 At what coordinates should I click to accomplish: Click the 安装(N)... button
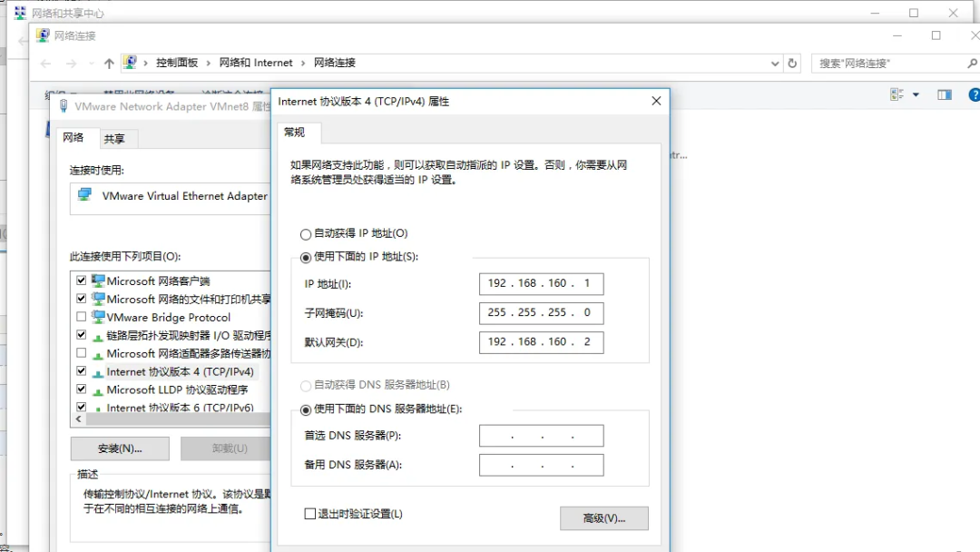pyautogui.click(x=120, y=448)
